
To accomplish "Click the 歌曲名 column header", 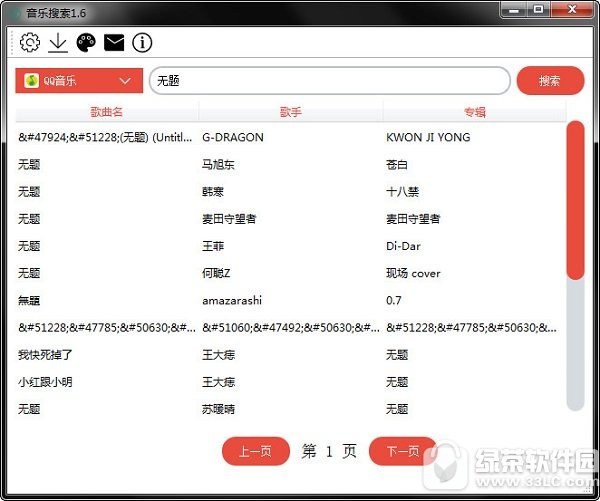I will (x=107, y=112).
